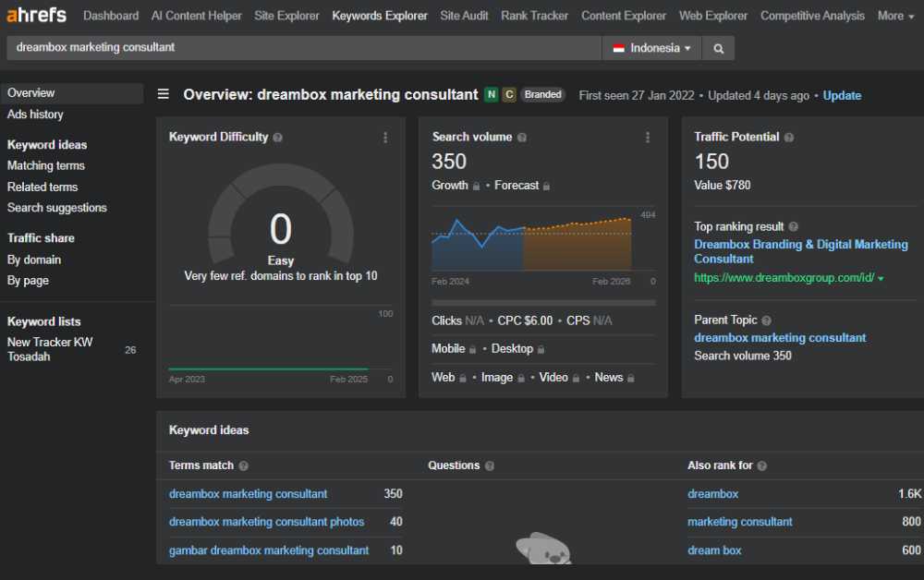Open 'marketing consultant' in Also rank for
The width and height of the screenshot is (924, 580).
(739, 522)
